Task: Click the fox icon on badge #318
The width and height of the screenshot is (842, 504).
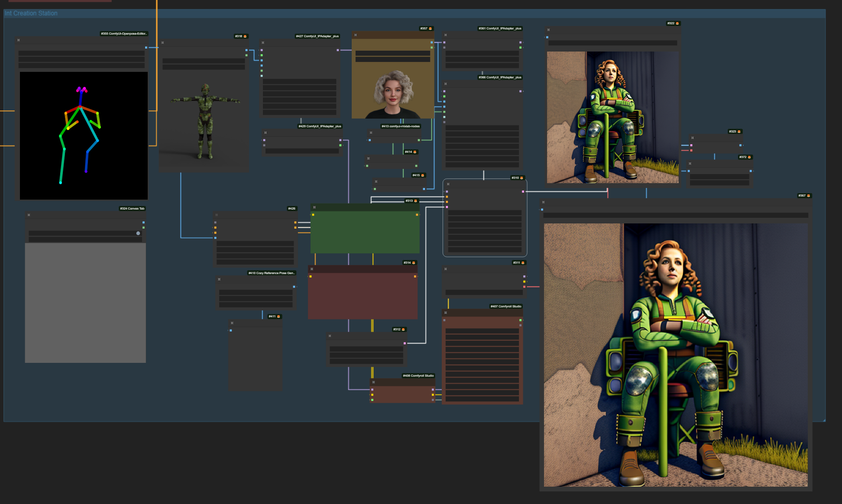Action: [245, 36]
